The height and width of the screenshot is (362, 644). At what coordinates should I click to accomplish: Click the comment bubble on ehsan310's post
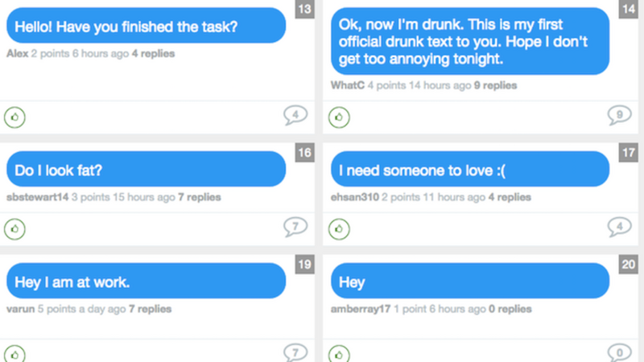click(x=619, y=227)
